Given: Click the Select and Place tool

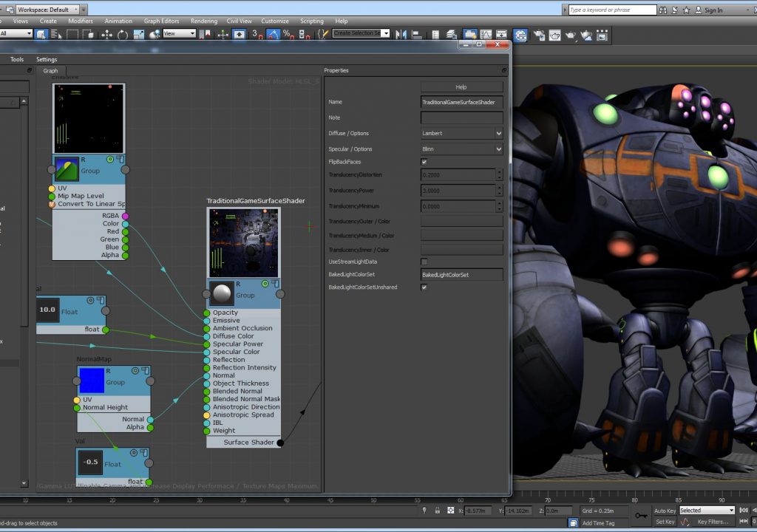Looking at the screenshot, I should tap(155, 34).
